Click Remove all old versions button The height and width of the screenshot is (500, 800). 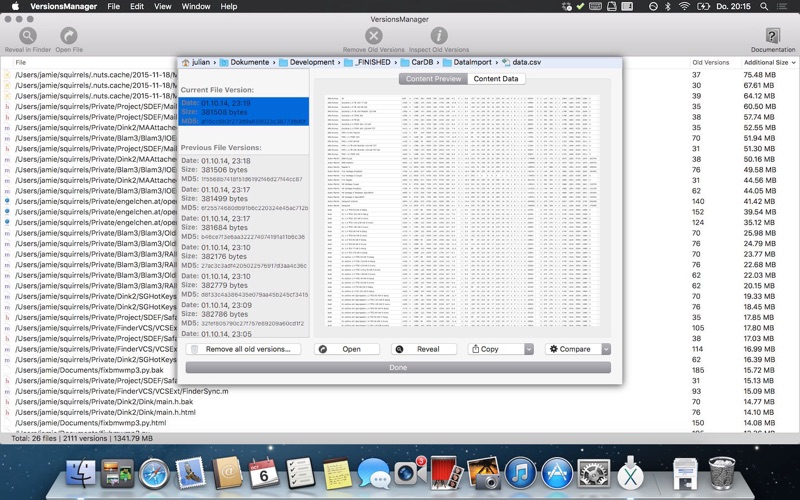click(x=243, y=349)
